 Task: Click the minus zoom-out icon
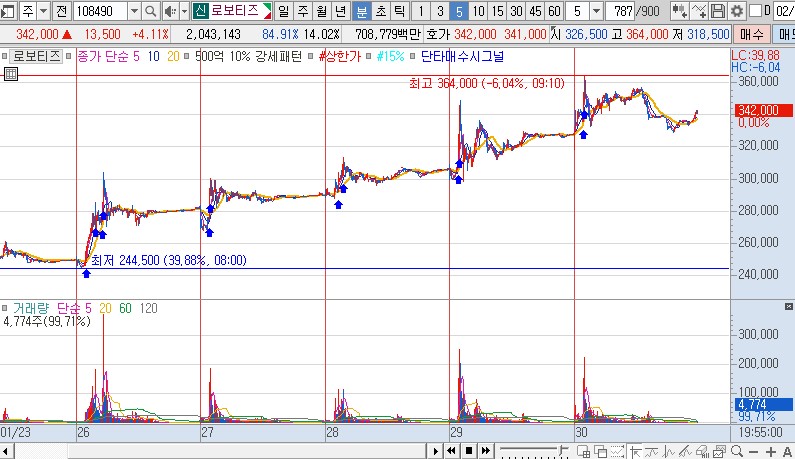(x=753, y=451)
